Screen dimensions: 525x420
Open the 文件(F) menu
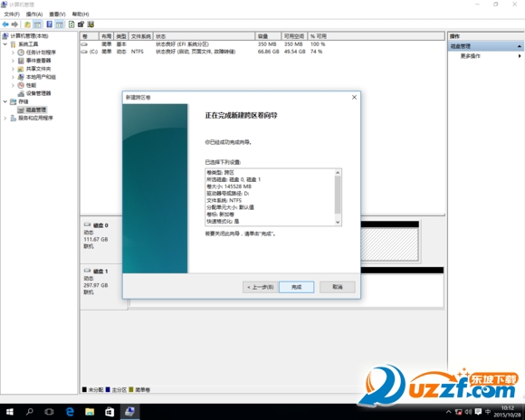pyautogui.click(x=12, y=14)
